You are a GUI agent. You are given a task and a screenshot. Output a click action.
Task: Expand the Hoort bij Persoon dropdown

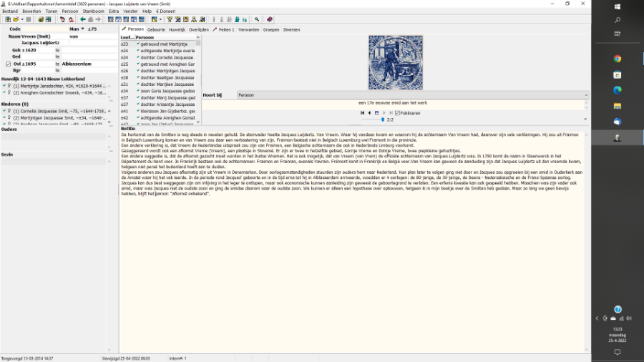point(585,94)
